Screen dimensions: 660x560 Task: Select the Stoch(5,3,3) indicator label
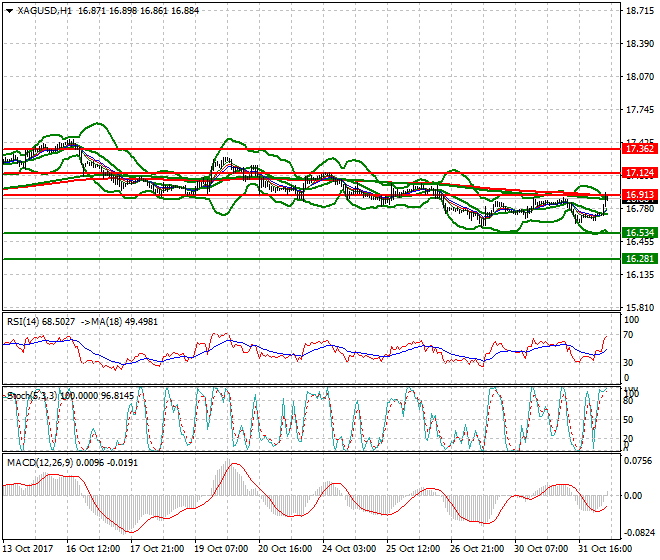33,396
